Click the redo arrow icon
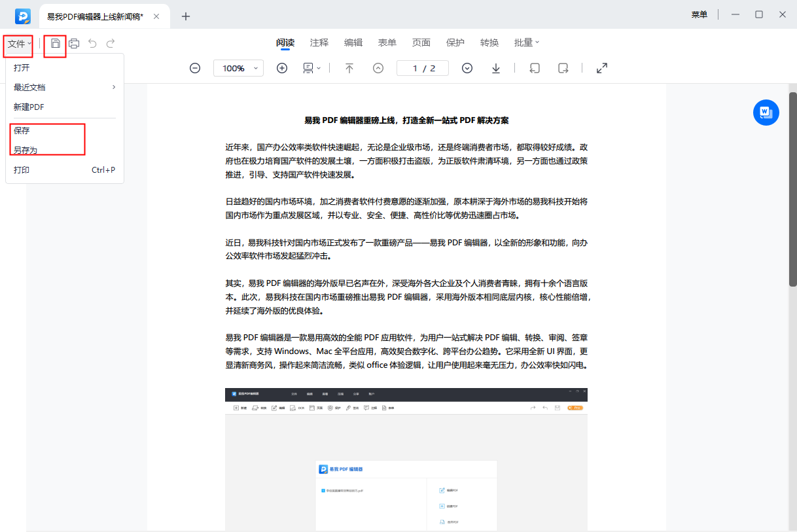This screenshot has height=532, width=797. click(x=111, y=43)
